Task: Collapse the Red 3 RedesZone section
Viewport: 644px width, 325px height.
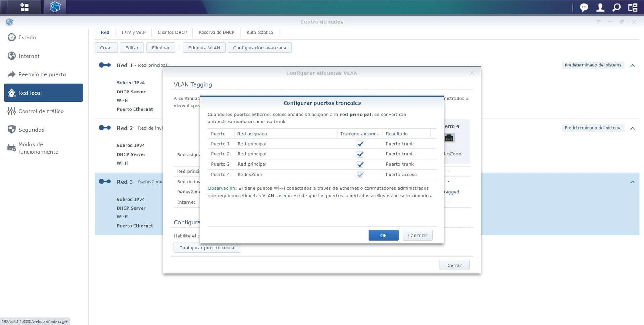Action: click(x=632, y=182)
